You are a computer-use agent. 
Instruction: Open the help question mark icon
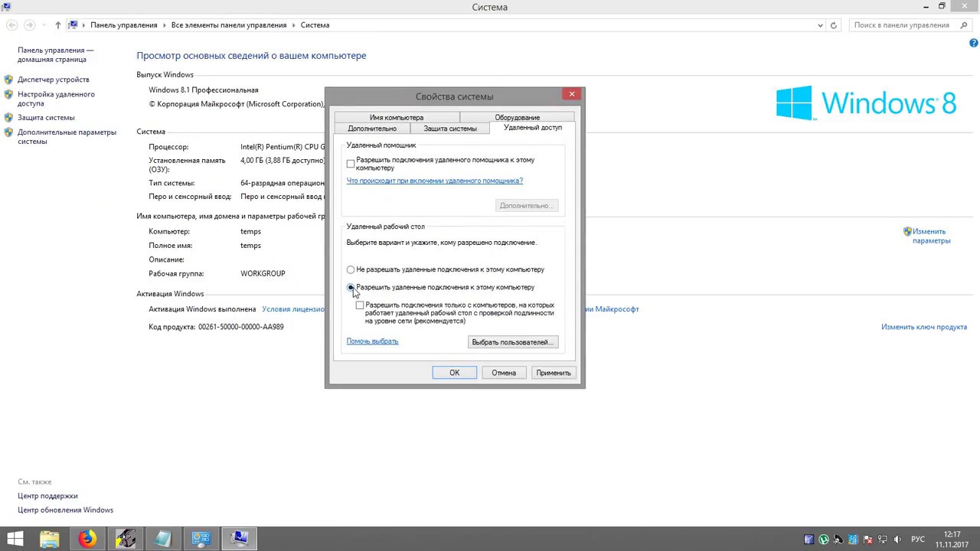pos(974,44)
